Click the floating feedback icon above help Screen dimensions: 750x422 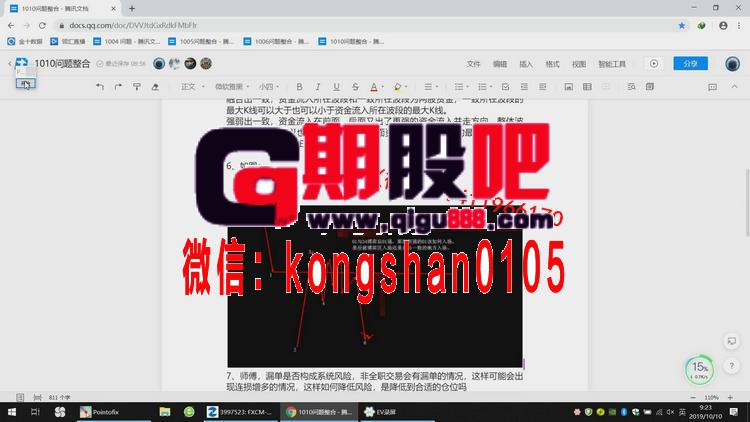click(731, 341)
